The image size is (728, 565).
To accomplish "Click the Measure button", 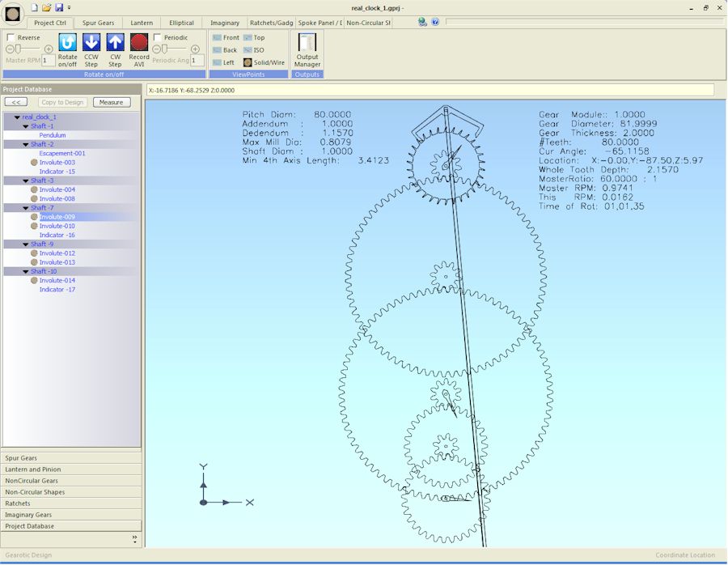I will [x=111, y=102].
